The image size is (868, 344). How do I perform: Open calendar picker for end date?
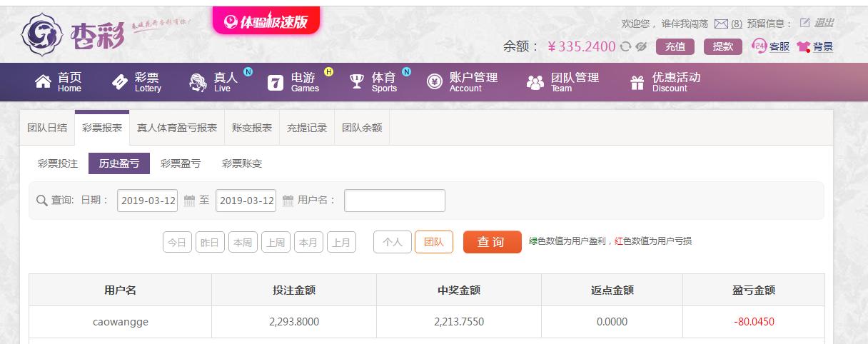coord(288,201)
